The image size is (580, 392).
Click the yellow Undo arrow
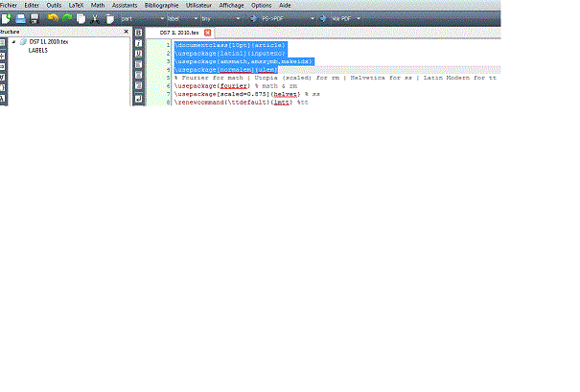pos(53,18)
